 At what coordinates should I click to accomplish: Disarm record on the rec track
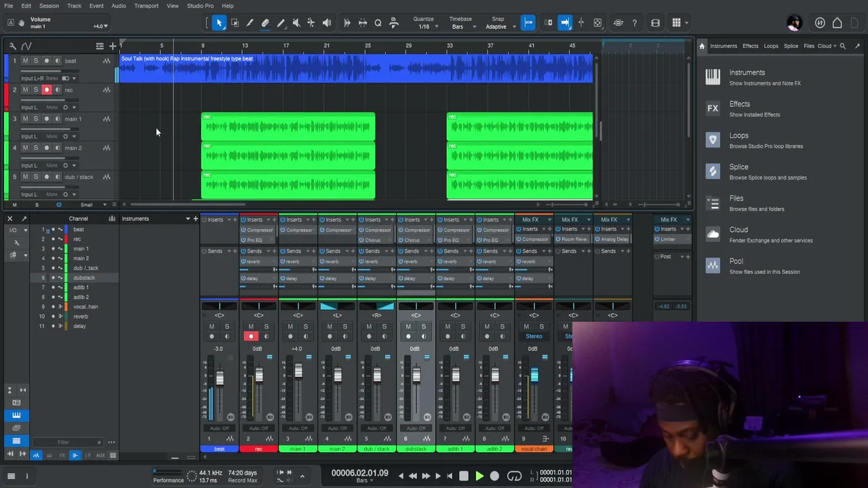pyautogui.click(x=47, y=90)
